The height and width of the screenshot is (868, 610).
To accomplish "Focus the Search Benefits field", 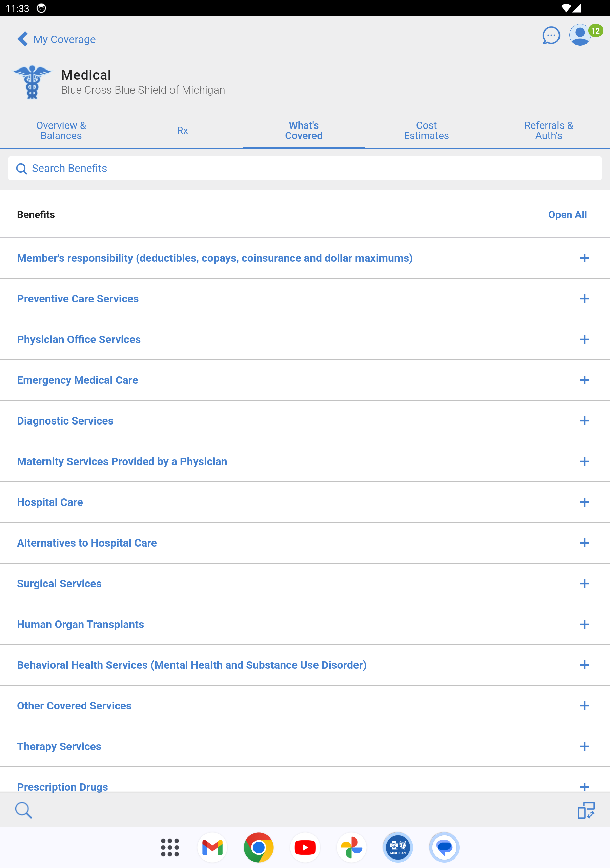I will click(x=305, y=168).
